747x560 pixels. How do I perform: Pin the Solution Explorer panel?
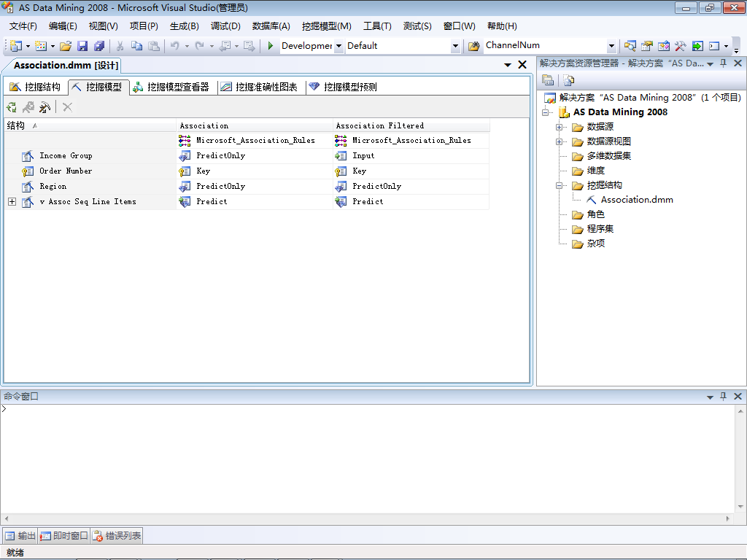coord(723,63)
